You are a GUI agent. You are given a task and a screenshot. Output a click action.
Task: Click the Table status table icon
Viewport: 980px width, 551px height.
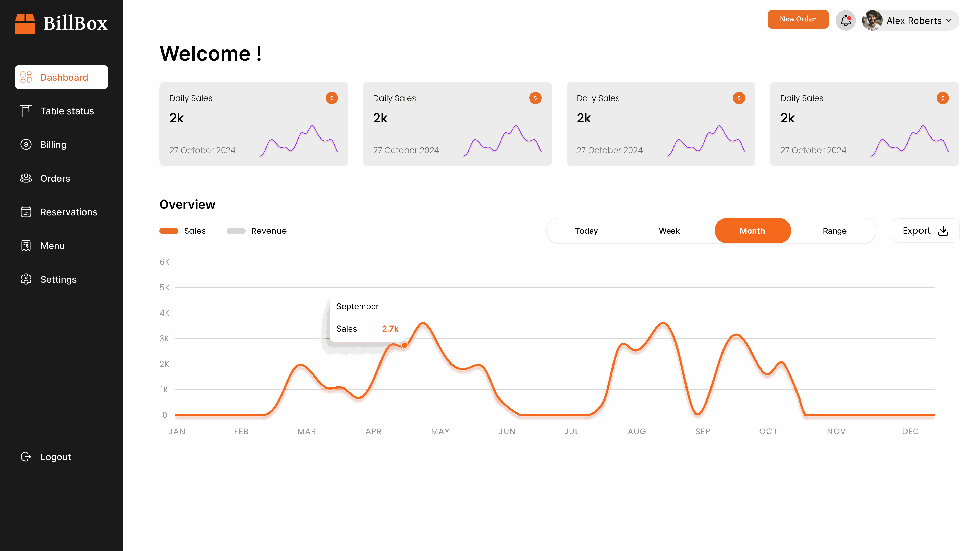click(26, 111)
